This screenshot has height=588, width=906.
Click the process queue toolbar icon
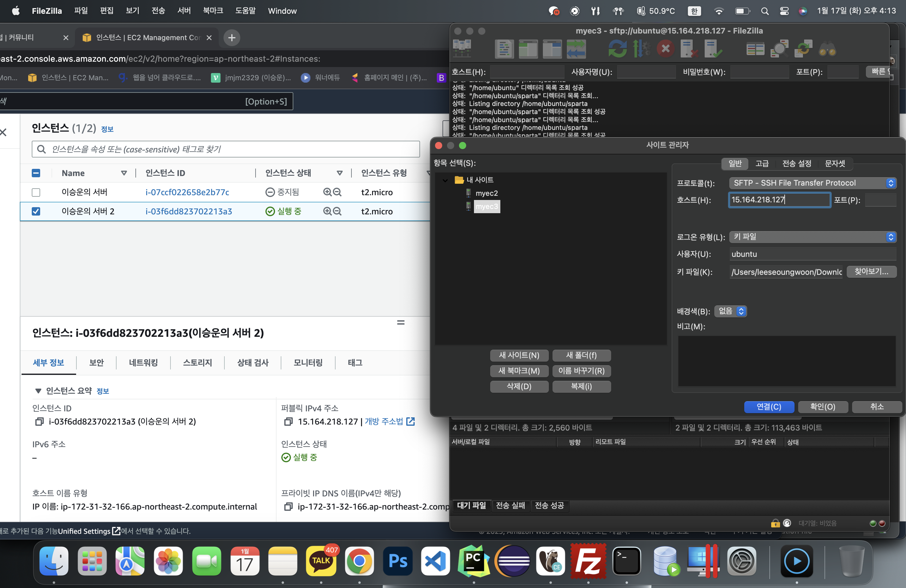click(641, 49)
